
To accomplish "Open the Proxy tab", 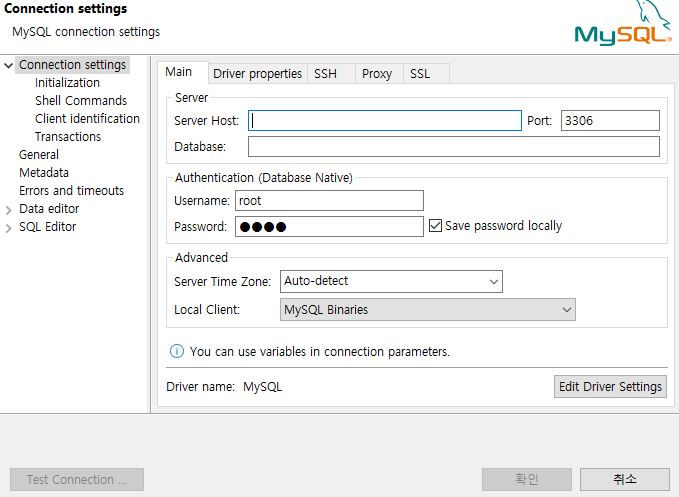I will point(377,74).
